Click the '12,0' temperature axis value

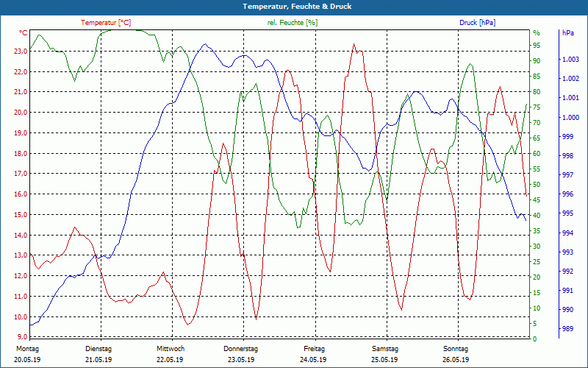point(21,275)
